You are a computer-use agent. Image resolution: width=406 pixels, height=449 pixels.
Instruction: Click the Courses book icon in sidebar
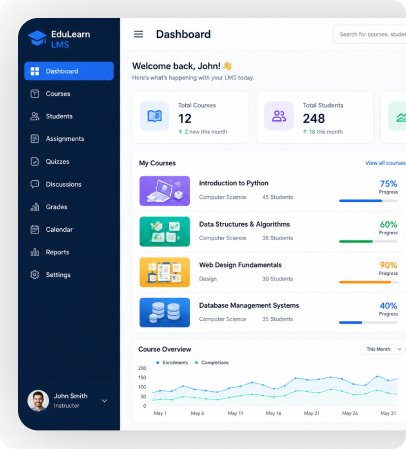point(35,94)
